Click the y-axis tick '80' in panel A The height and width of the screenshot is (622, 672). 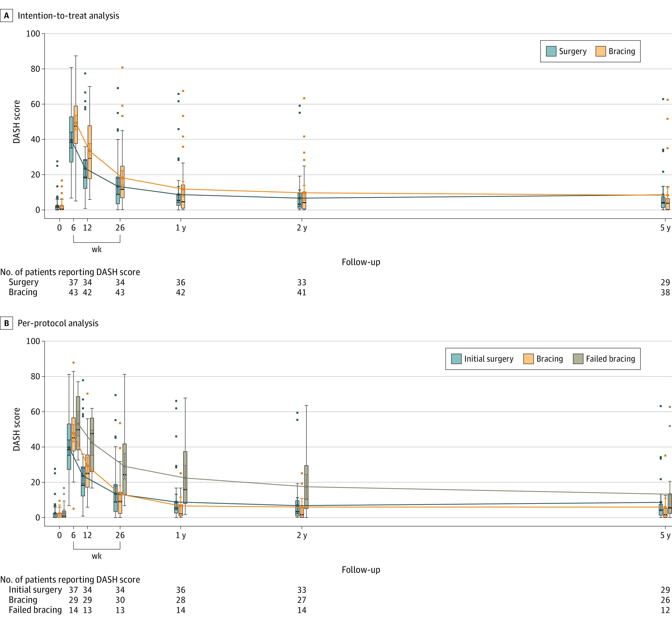35,69
